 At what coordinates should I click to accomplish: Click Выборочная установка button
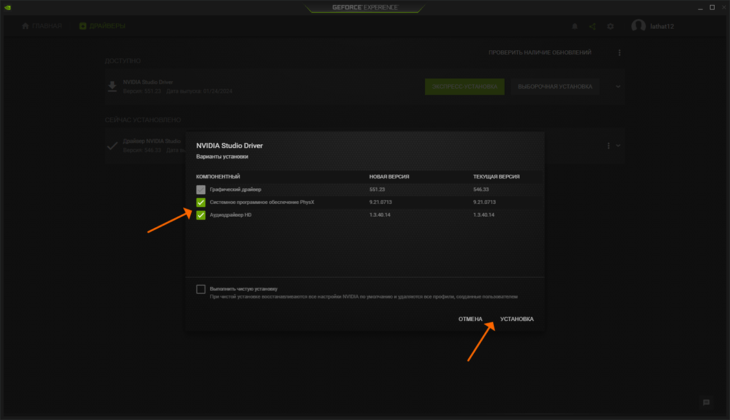click(555, 87)
